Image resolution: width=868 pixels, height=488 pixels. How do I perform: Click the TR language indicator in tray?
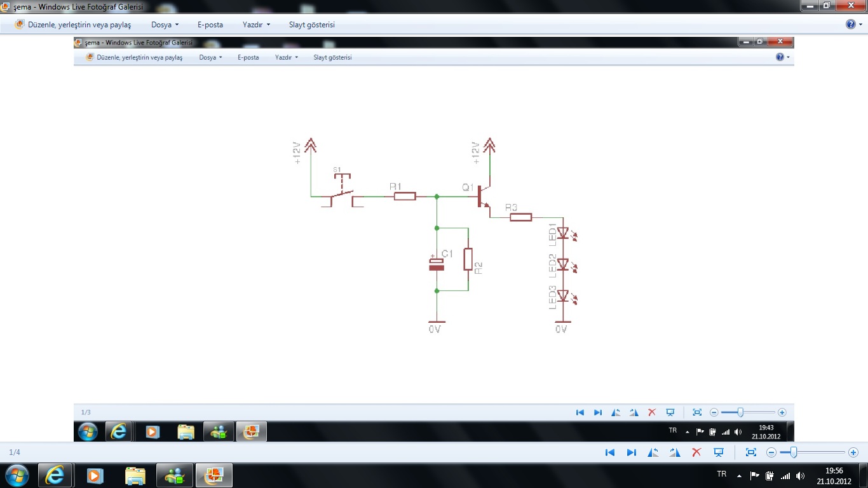click(x=721, y=475)
